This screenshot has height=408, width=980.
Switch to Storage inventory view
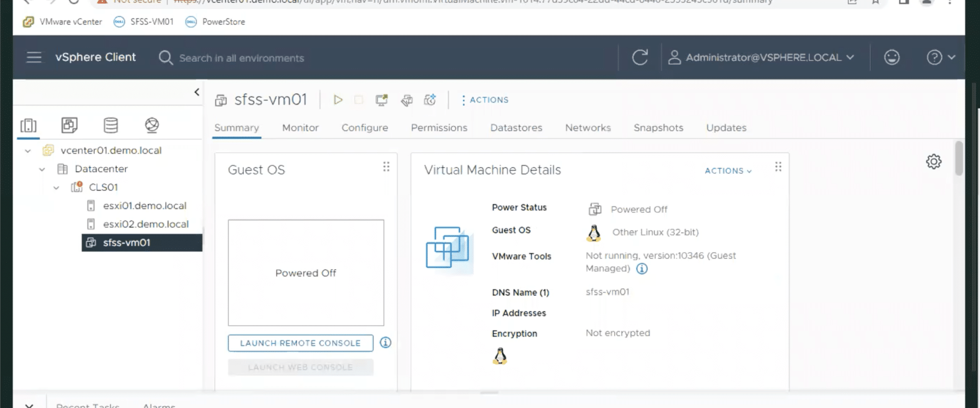pos(111,125)
